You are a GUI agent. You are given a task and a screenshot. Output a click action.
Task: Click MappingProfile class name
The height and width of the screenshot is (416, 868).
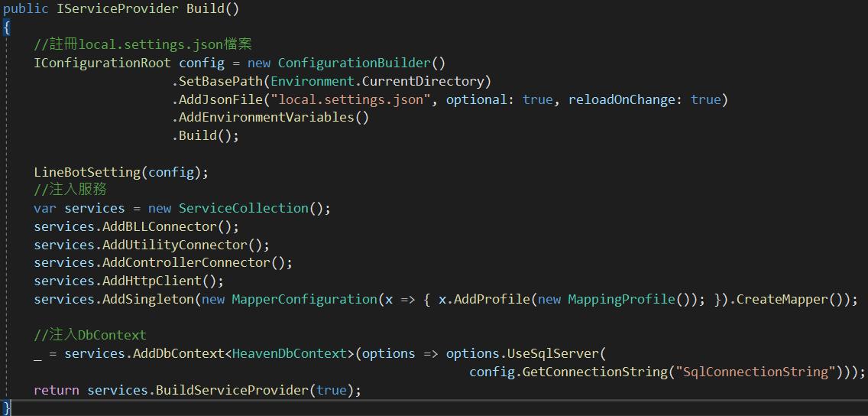[x=620, y=299]
